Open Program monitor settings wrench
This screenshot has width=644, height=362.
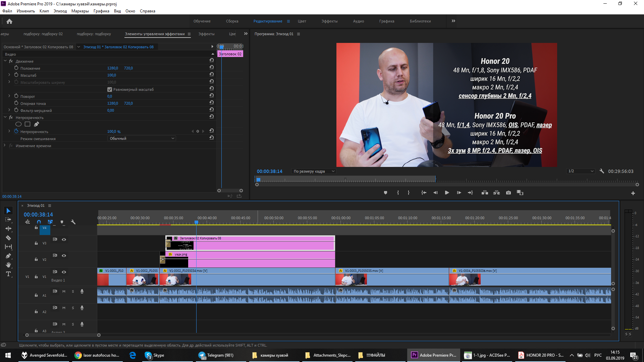pyautogui.click(x=602, y=171)
